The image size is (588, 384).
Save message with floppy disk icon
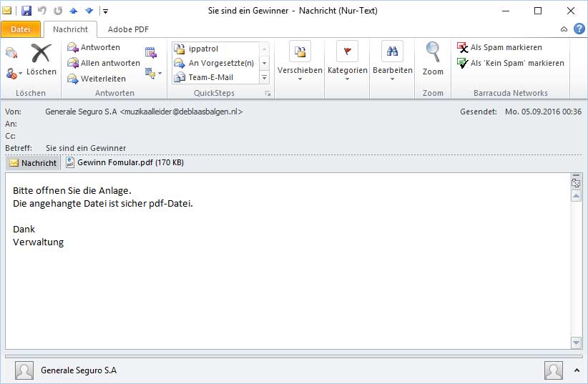26,11
